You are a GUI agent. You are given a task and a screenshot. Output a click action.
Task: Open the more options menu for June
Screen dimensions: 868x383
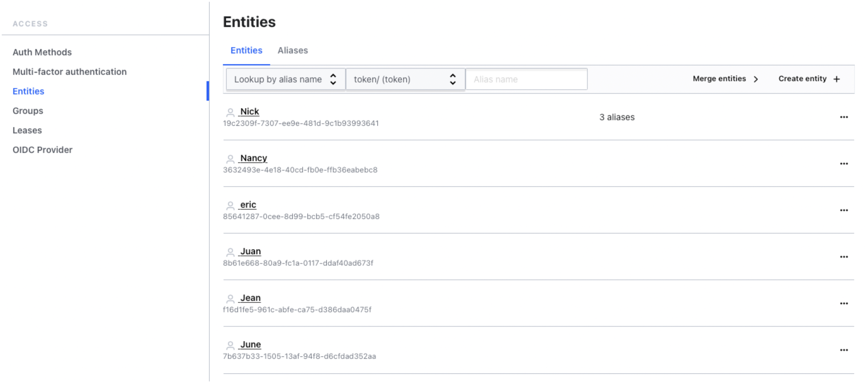point(843,350)
